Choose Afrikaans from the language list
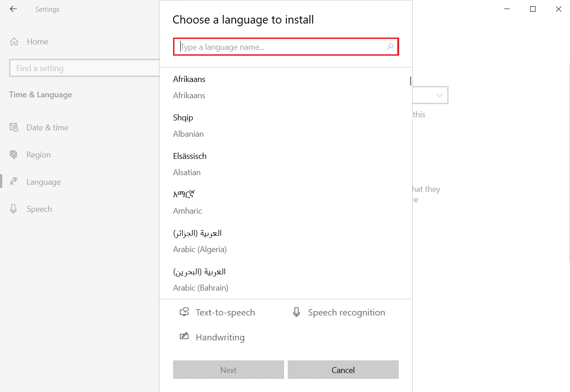Image resolution: width=570 pixels, height=392 pixels. click(x=286, y=87)
